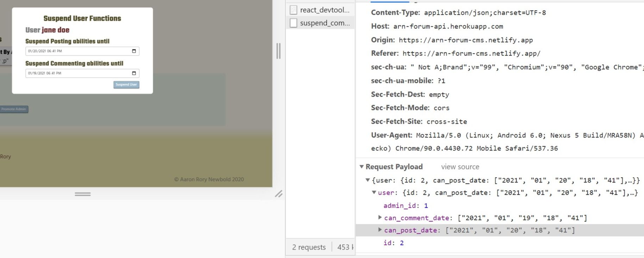The image size is (644, 258).
Task: Collapse the nested user object node
Action: [x=374, y=193]
